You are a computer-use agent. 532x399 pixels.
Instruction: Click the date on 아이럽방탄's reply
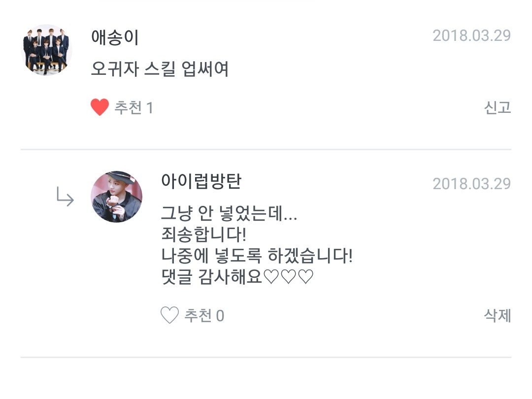[x=471, y=184]
